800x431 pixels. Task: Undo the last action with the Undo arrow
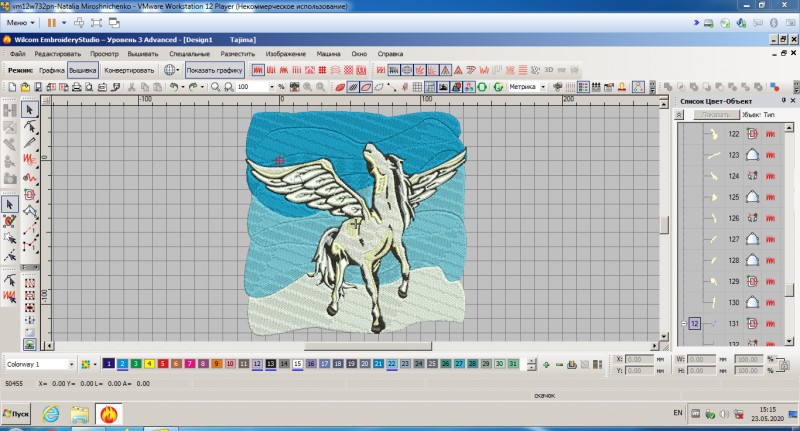coord(174,87)
